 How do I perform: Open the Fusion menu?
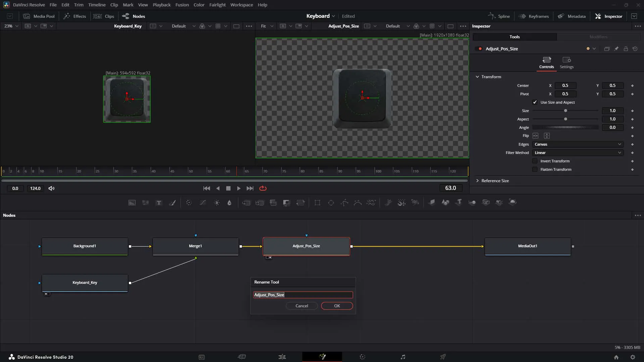(182, 5)
